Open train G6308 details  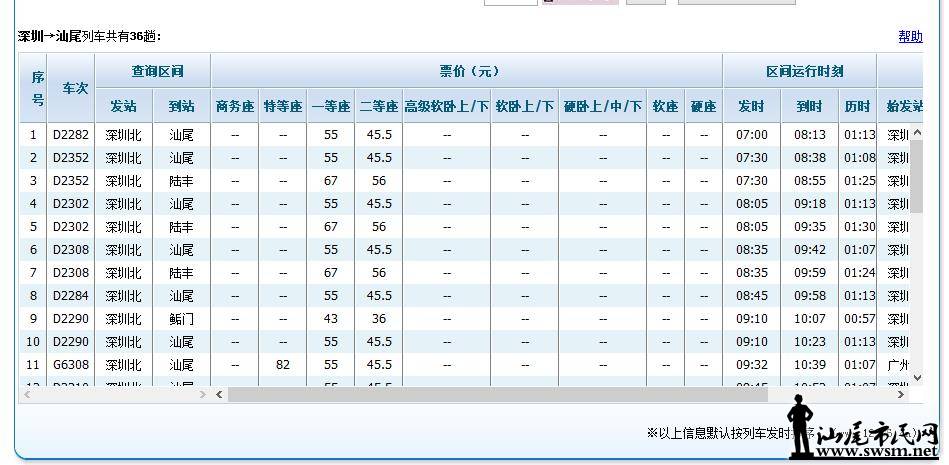click(71, 365)
